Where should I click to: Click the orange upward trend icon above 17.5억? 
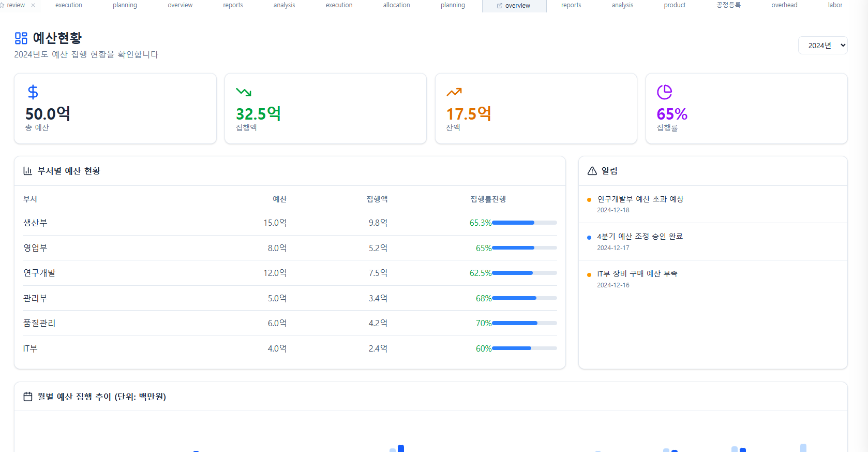[454, 92]
